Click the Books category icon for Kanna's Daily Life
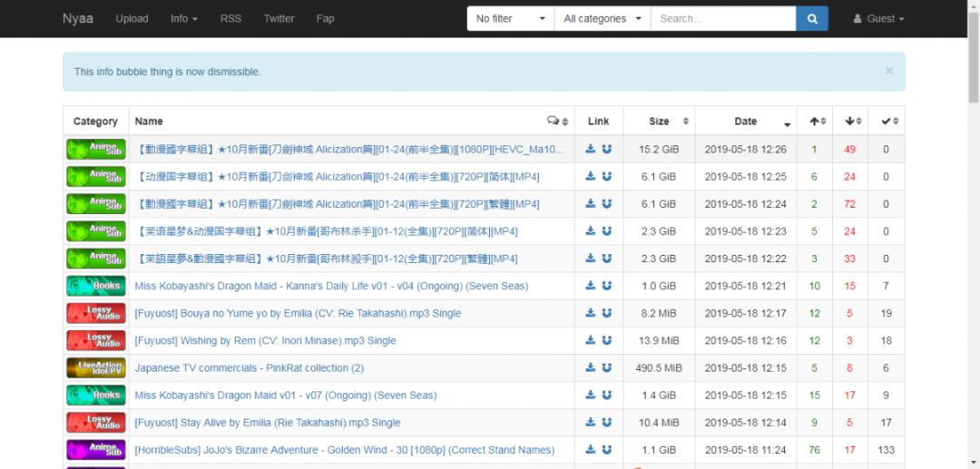980x469 pixels. click(x=95, y=286)
